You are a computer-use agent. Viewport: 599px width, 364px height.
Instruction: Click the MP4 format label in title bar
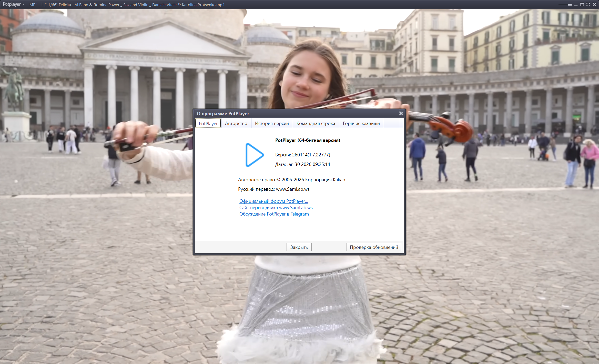(33, 5)
